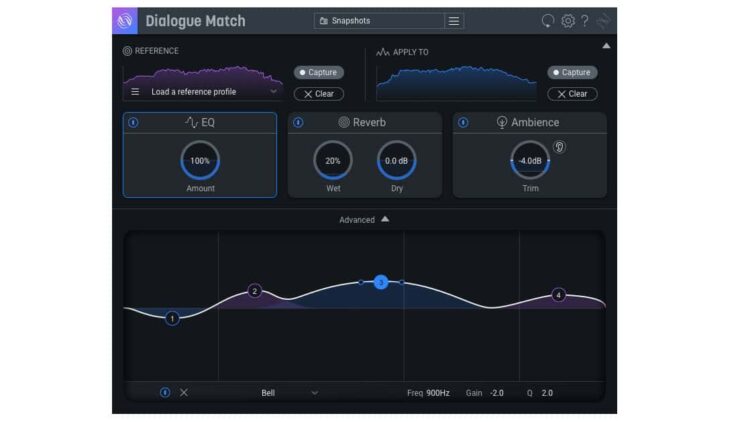Toggle the Reverb module power
Screen dimensions: 750x422
pos(298,122)
